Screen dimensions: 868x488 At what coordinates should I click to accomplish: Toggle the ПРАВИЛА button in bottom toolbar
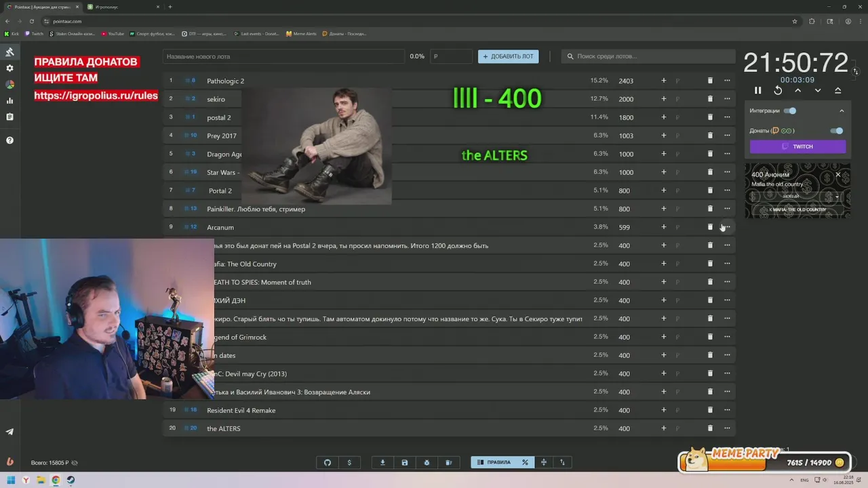(x=494, y=462)
